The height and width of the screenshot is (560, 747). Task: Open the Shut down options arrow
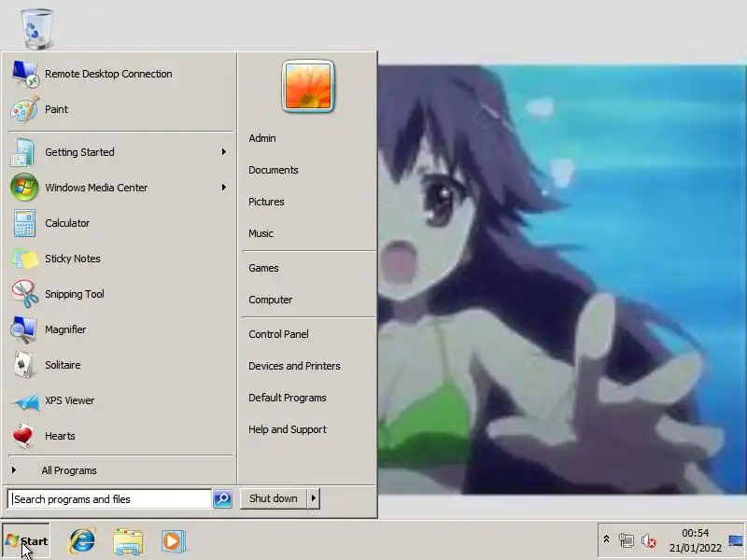(313, 498)
